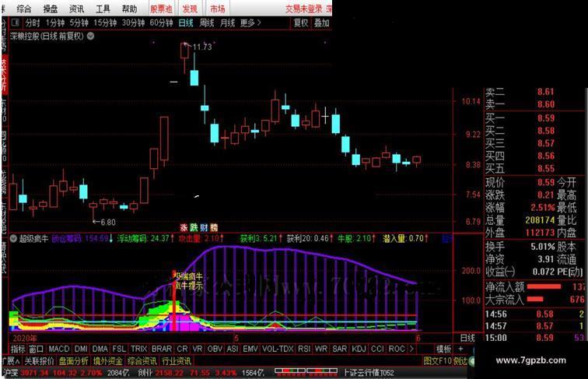Select the VR indicator

click(198, 349)
